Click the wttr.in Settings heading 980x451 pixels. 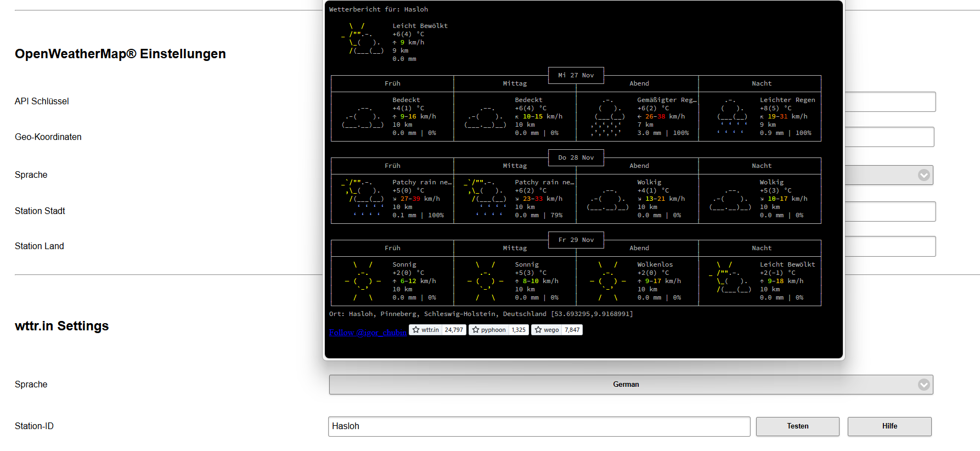62,326
